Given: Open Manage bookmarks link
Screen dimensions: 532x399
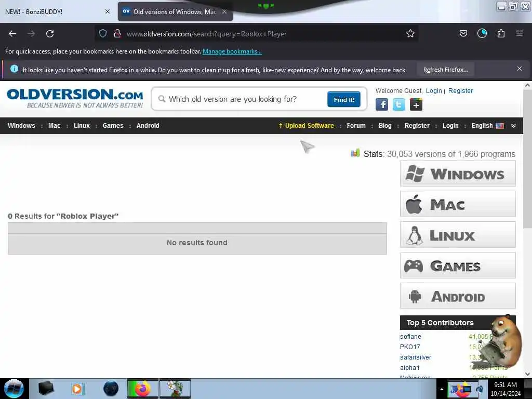Looking at the screenshot, I should pyautogui.click(x=232, y=51).
